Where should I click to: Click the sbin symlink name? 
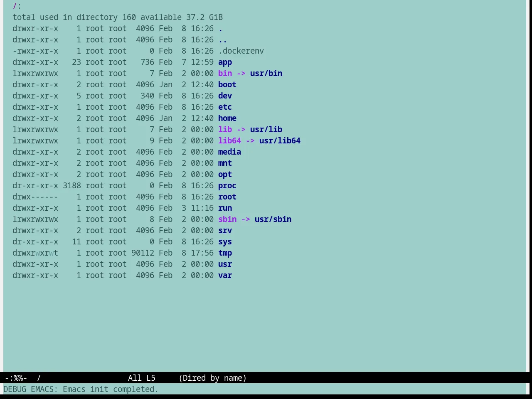(227, 219)
